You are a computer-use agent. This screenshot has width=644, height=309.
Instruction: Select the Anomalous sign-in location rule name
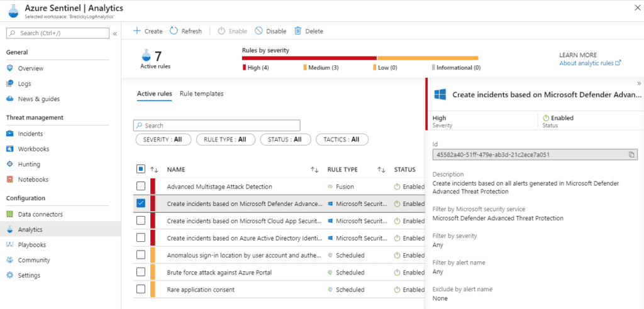[245, 255]
